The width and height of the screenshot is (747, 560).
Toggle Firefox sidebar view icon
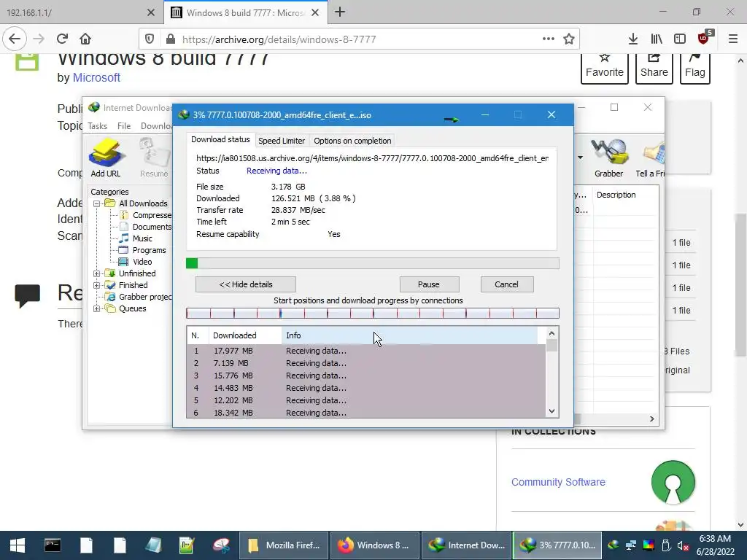[680, 39]
